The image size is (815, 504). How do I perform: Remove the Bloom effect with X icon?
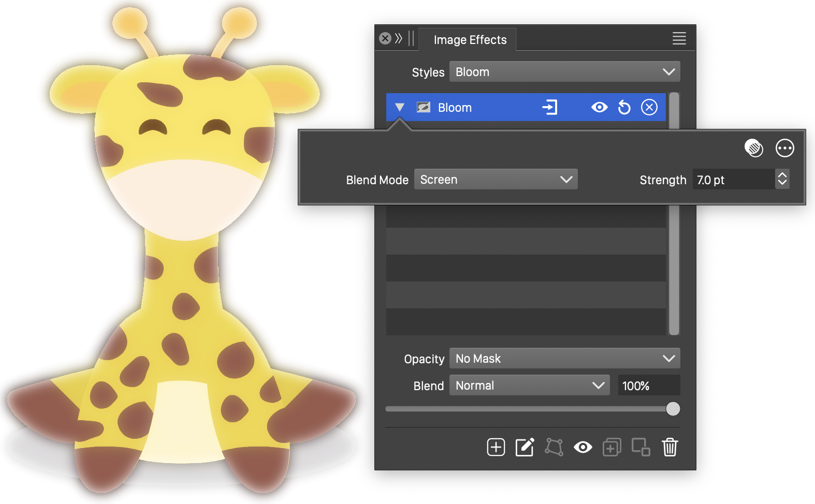649,107
